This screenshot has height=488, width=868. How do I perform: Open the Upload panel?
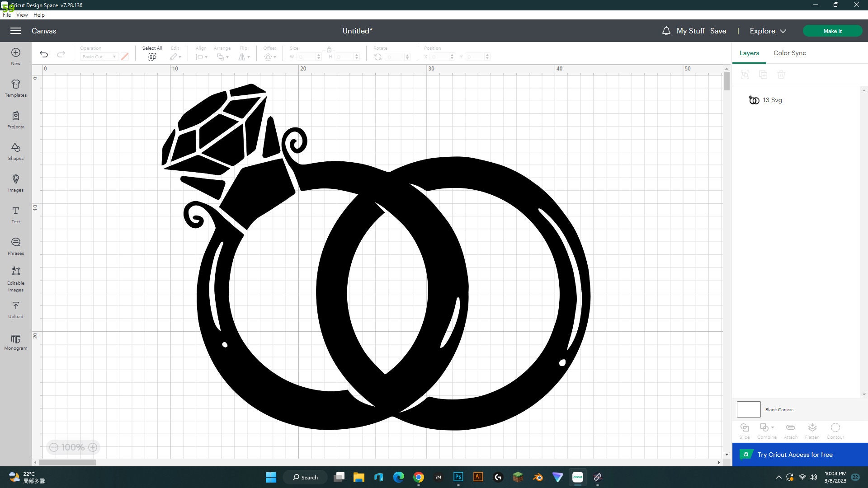pos(15,310)
